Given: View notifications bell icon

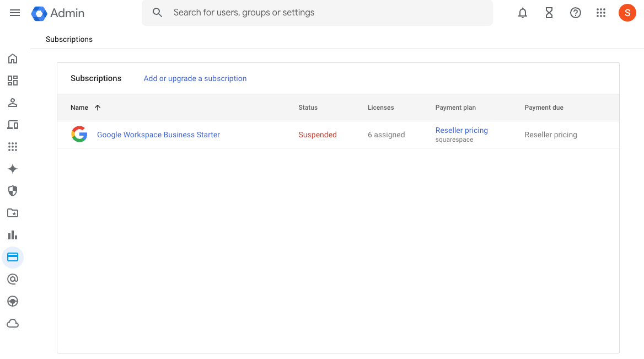Looking at the screenshot, I should tap(523, 13).
